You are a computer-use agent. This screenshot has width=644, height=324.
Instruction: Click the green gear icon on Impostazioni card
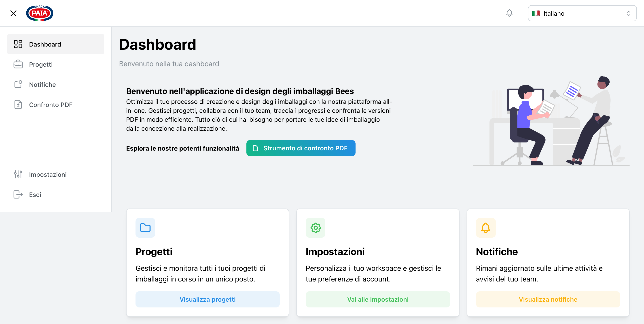[x=315, y=228]
